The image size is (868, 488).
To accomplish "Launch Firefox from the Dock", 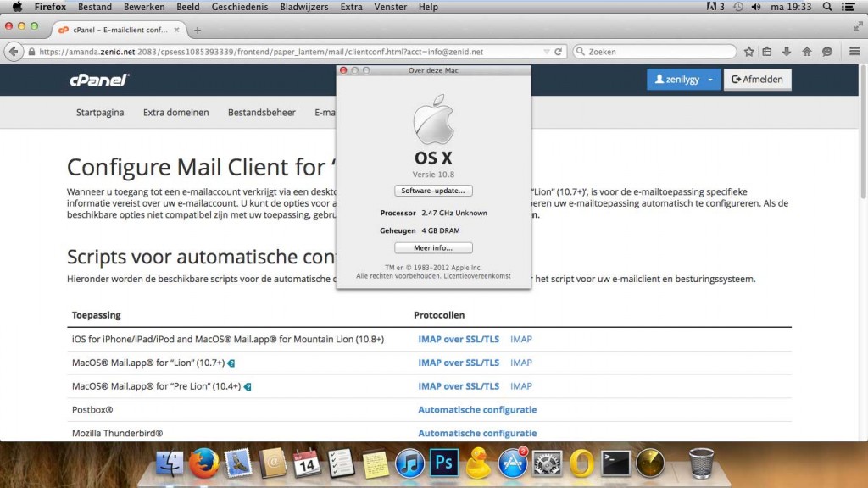I will [x=203, y=463].
